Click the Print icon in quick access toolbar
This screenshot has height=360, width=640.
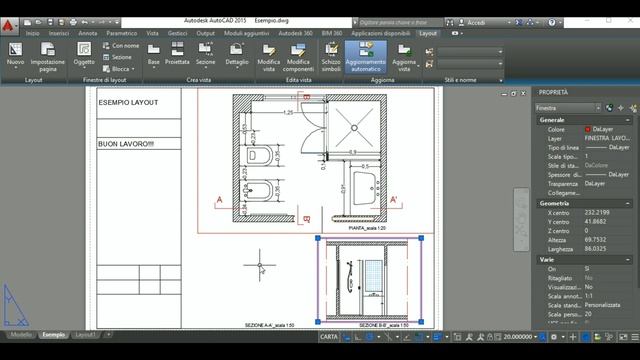(73, 22)
